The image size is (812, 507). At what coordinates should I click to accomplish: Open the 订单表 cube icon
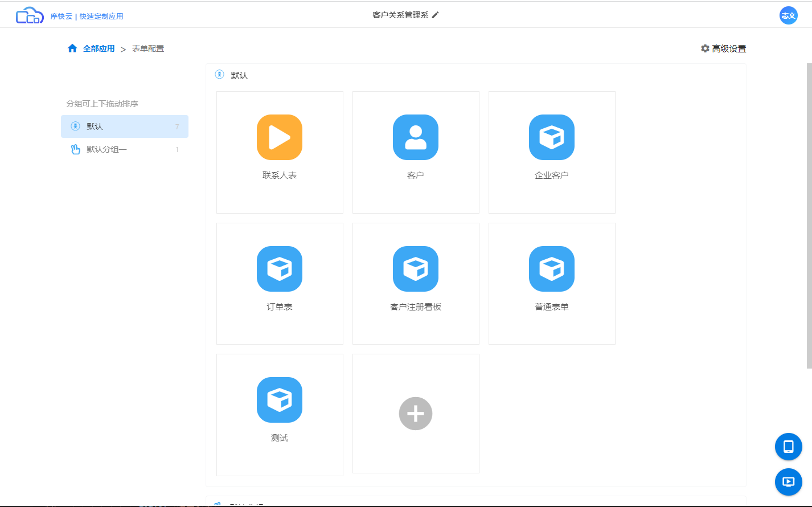(x=280, y=269)
